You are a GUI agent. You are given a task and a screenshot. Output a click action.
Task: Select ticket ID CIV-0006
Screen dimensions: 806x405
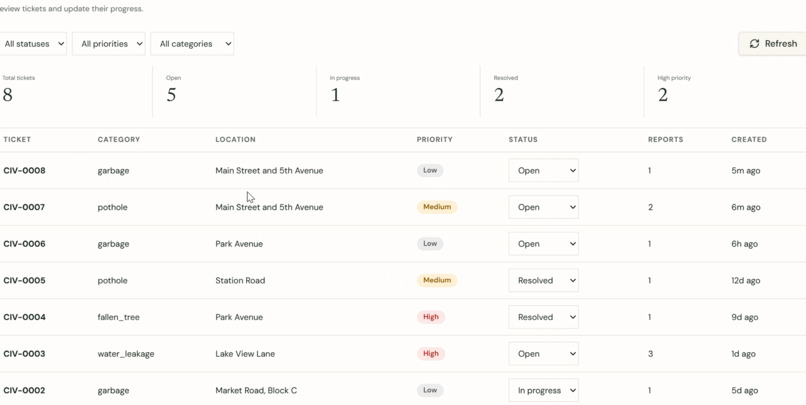(x=24, y=244)
